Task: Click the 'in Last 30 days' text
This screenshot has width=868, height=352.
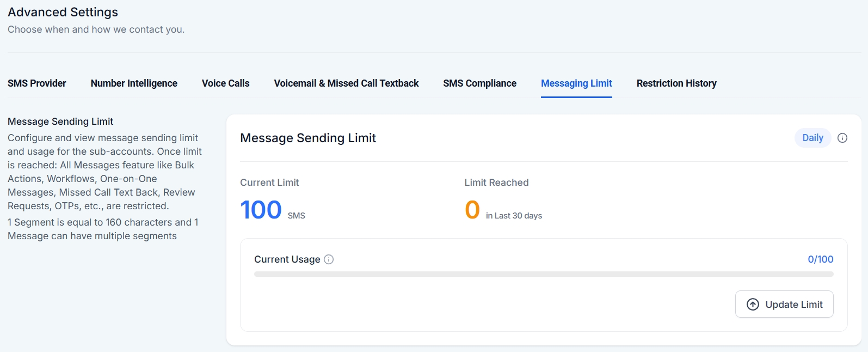Action: click(514, 216)
